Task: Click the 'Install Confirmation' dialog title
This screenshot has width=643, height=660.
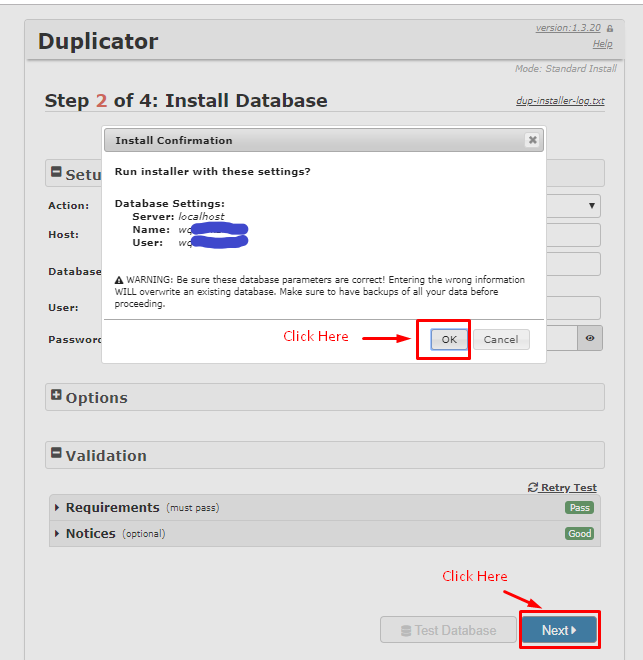Action: [x=174, y=141]
